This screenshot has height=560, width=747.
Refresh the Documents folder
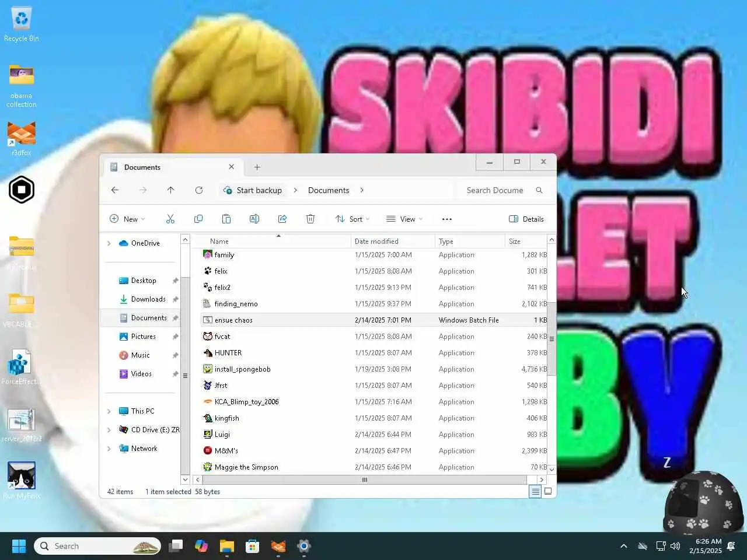199,190
